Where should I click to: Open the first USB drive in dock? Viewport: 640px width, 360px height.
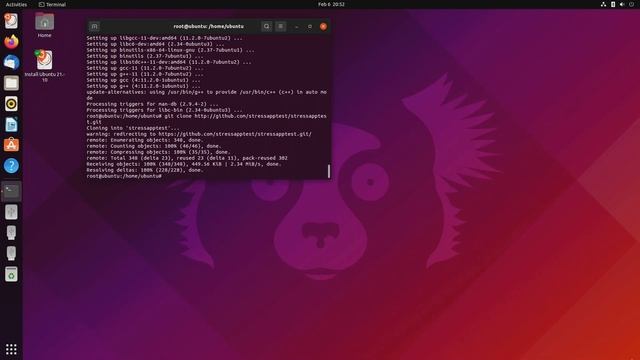(11, 212)
